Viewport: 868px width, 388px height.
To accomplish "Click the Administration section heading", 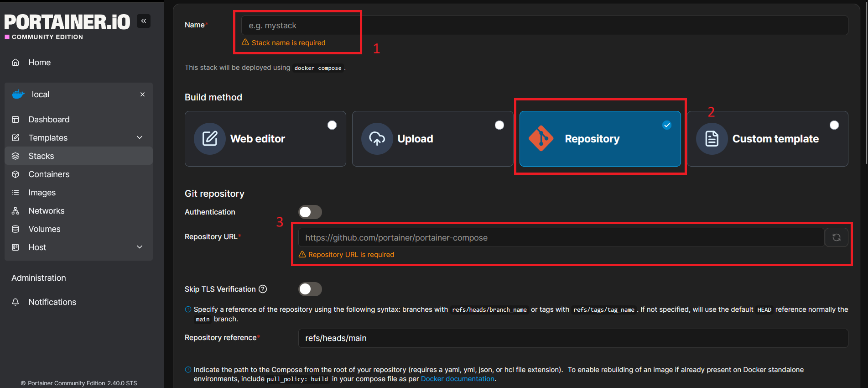I will [39, 278].
